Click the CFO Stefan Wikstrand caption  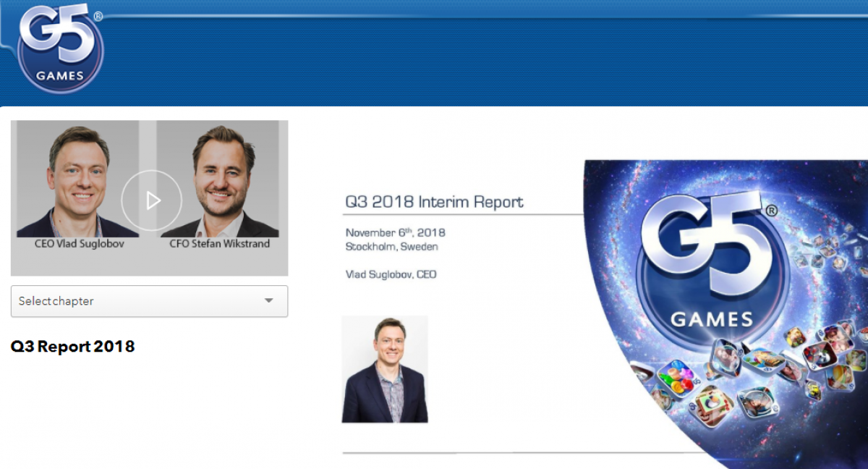click(220, 244)
